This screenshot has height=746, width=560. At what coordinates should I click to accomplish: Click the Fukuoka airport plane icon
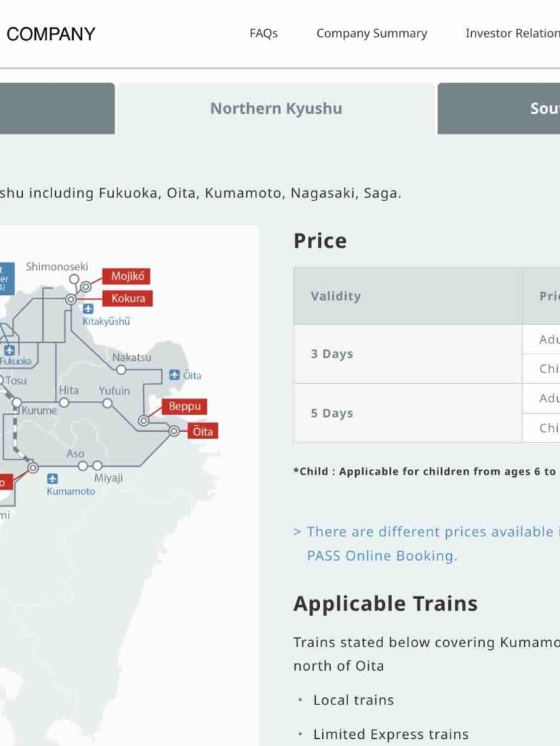click(x=9, y=350)
